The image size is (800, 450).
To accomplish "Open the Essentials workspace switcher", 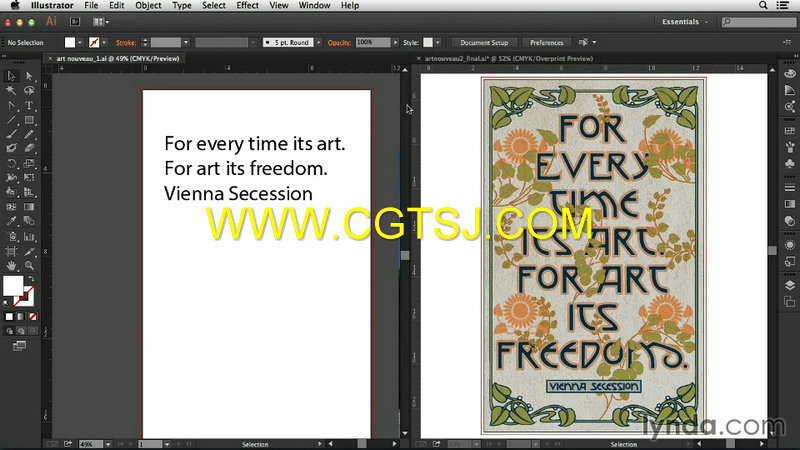I will point(685,22).
